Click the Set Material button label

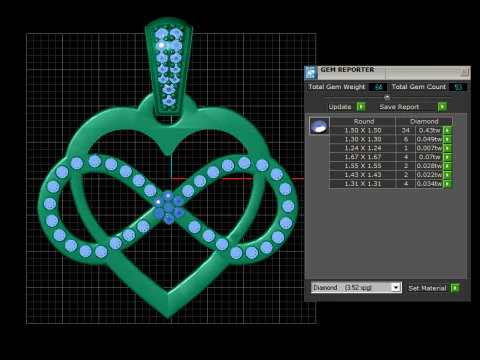pyautogui.click(x=427, y=288)
